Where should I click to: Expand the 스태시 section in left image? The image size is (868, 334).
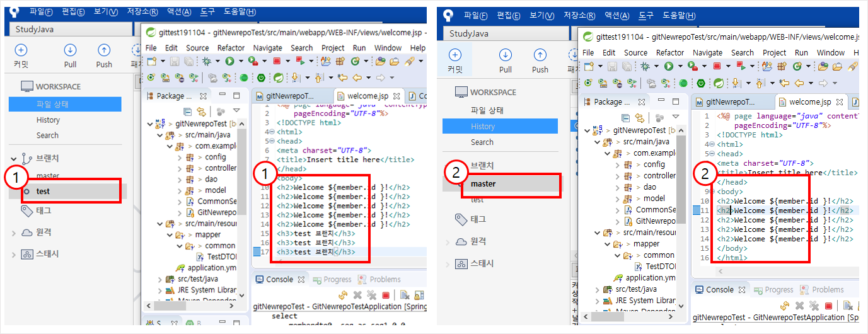click(14, 254)
